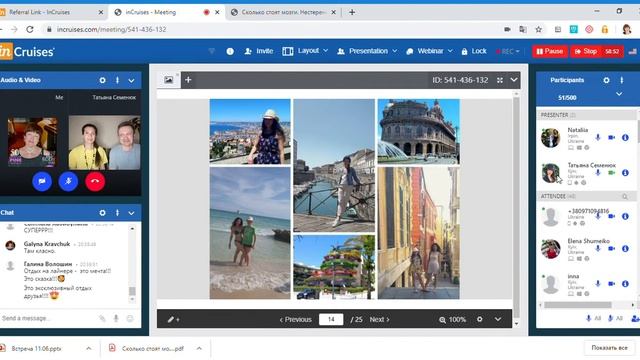Click the slide number input field
Image resolution: width=640 pixels, height=360 pixels.
tap(331, 320)
